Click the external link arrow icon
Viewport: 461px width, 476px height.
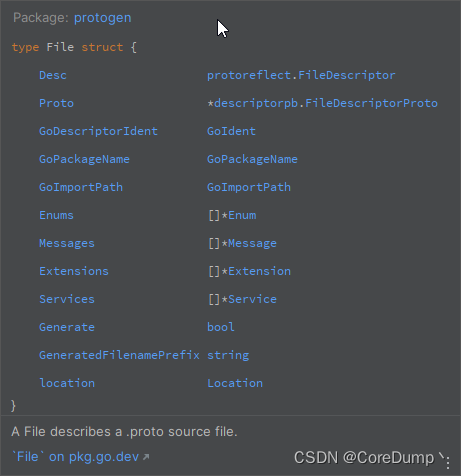(x=146, y=457)
